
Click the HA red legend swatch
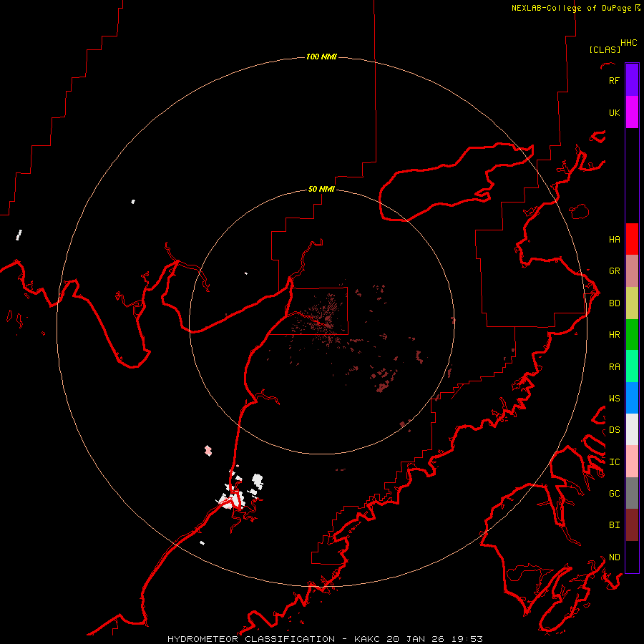click(632, 239)
